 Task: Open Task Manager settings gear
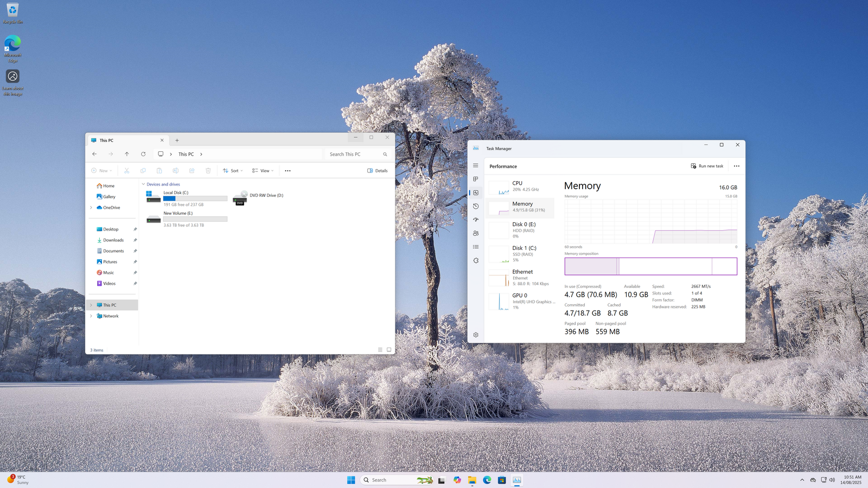coord(476,335)
